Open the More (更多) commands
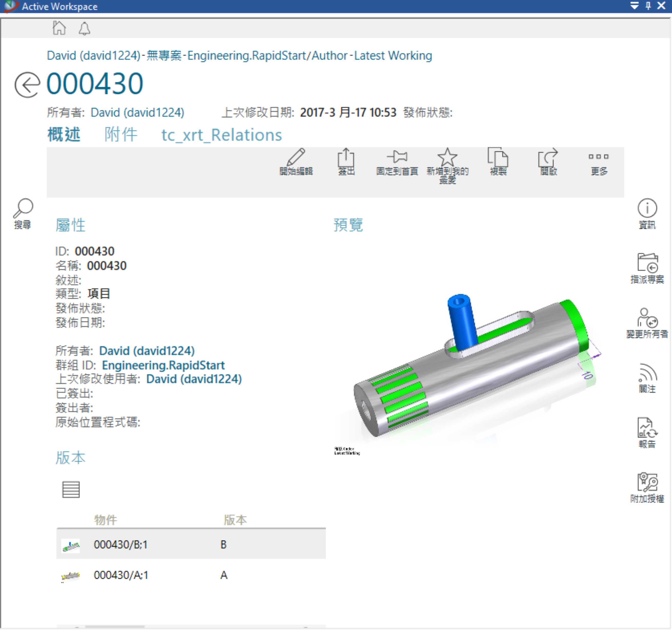The width and height of the screenshot is (672, 630). 599,164
